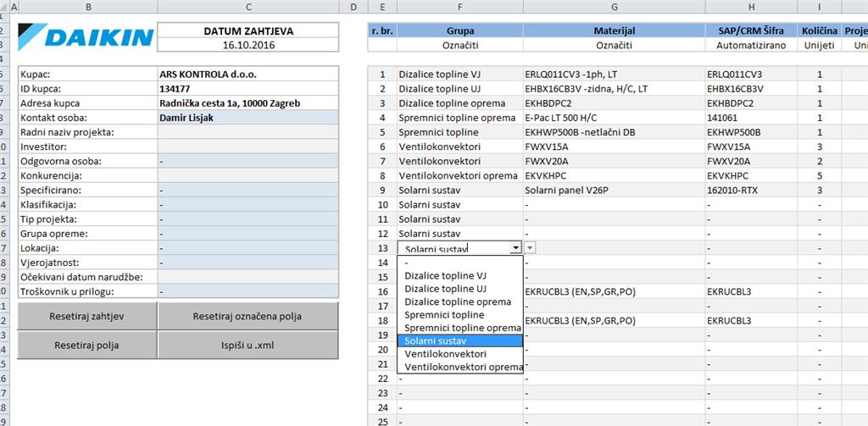Screen dimensions: 868x426
Task: Click material cell FWXV20A in row 7
Action: pyautogui.click(x=614, y=161)
